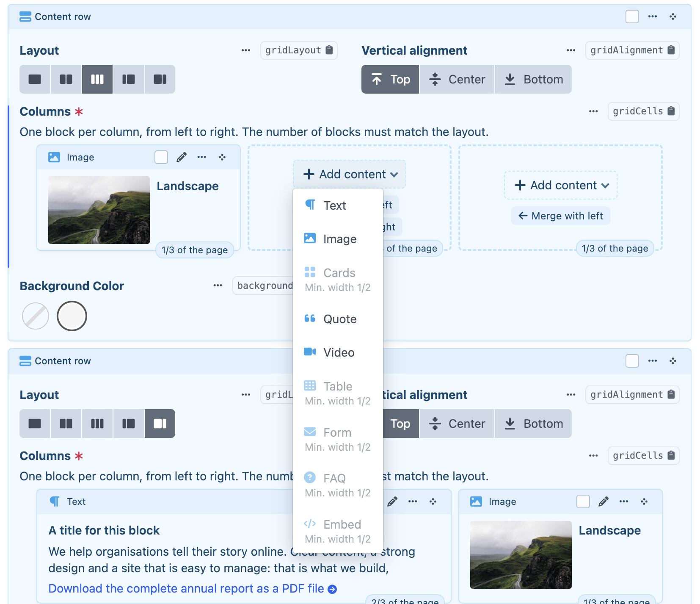Set vertical alignment to Bottom in first row
The height and width of the screenshot is (604, 700).
[x=533, y=79]
